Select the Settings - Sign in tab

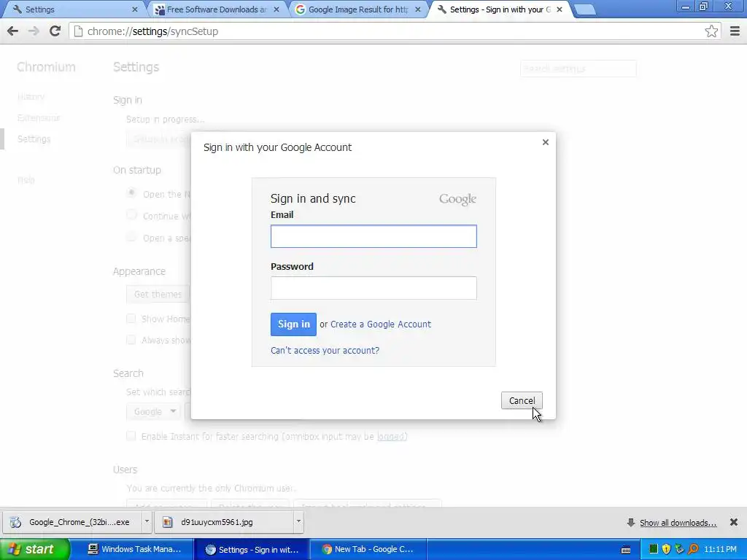coord(499,9)
